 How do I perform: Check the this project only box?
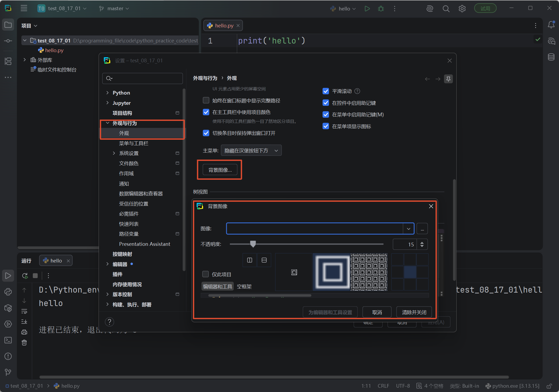click(x=206, y=274)
